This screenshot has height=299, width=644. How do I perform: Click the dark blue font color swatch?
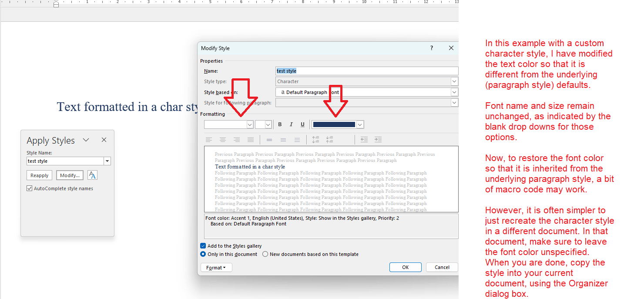pyautogui.click(x=334, y=124)
